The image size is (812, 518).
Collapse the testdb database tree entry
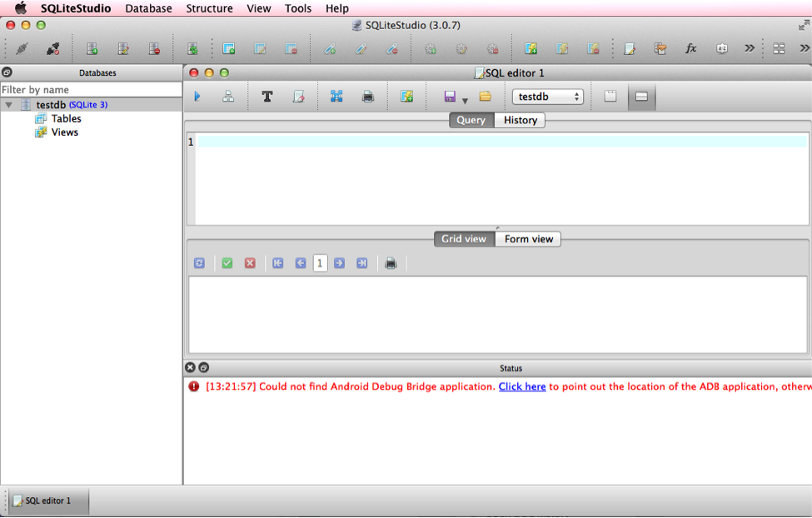coord(7,105)
